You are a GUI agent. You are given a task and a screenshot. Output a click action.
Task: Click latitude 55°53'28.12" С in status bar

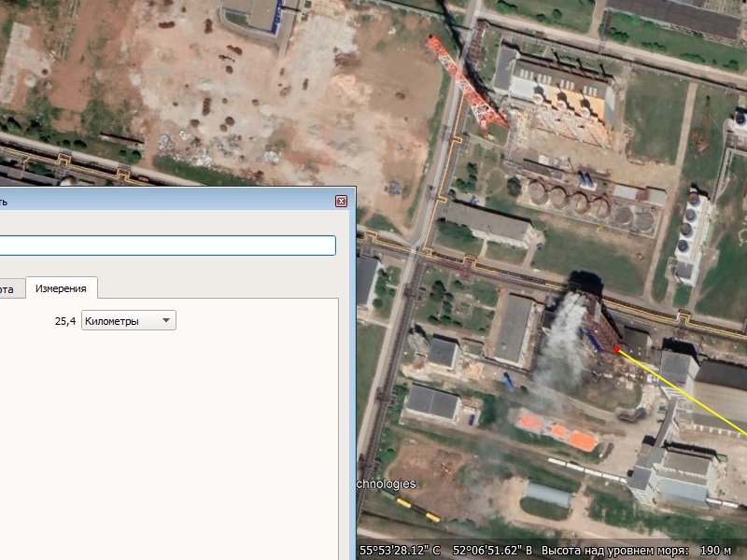click(400, 550)
